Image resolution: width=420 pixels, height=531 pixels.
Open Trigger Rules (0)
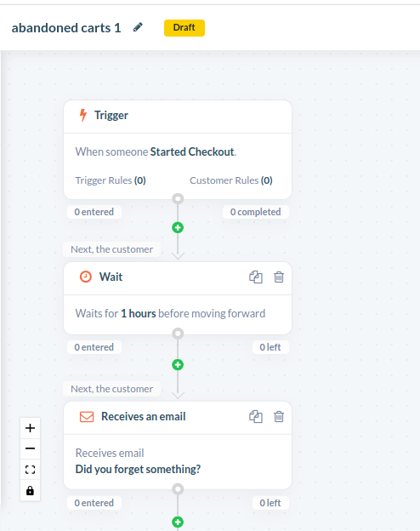click(x=111, y=180)
